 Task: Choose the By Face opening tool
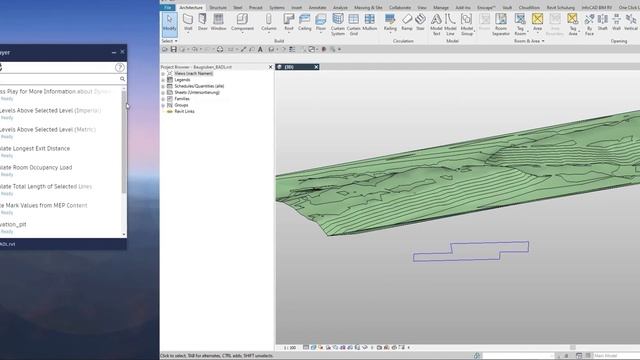pos(589,24)
